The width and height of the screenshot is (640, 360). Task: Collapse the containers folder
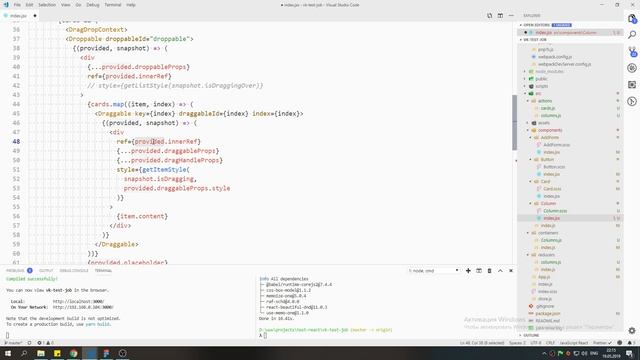(x=547, y=233)
